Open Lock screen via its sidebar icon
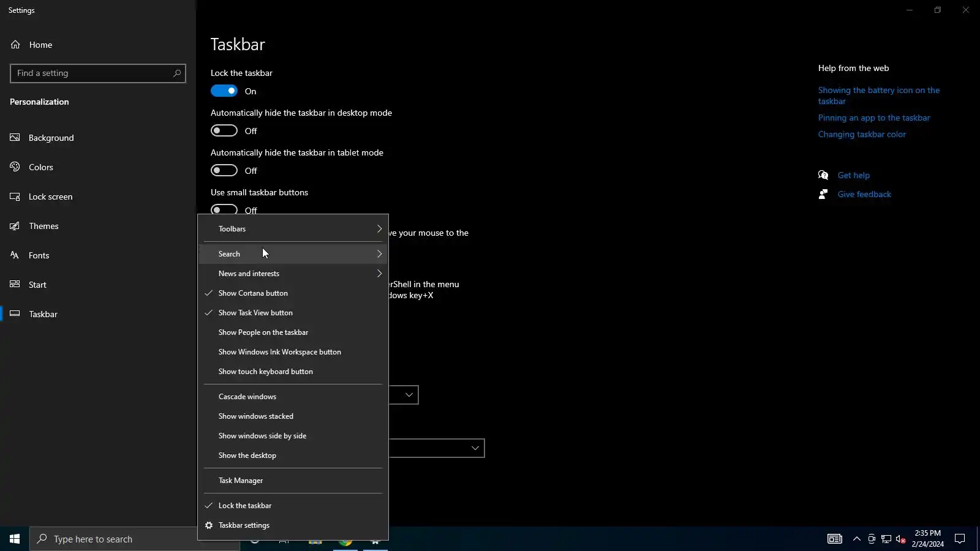The height and width of the screenshot is (551, 980). (x=15, y=197)
